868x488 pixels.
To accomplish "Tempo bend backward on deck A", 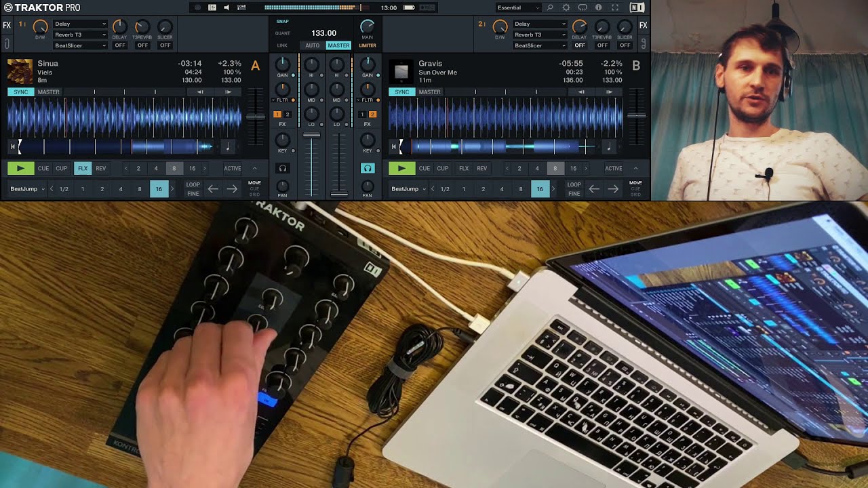I will tap(200, 91).
